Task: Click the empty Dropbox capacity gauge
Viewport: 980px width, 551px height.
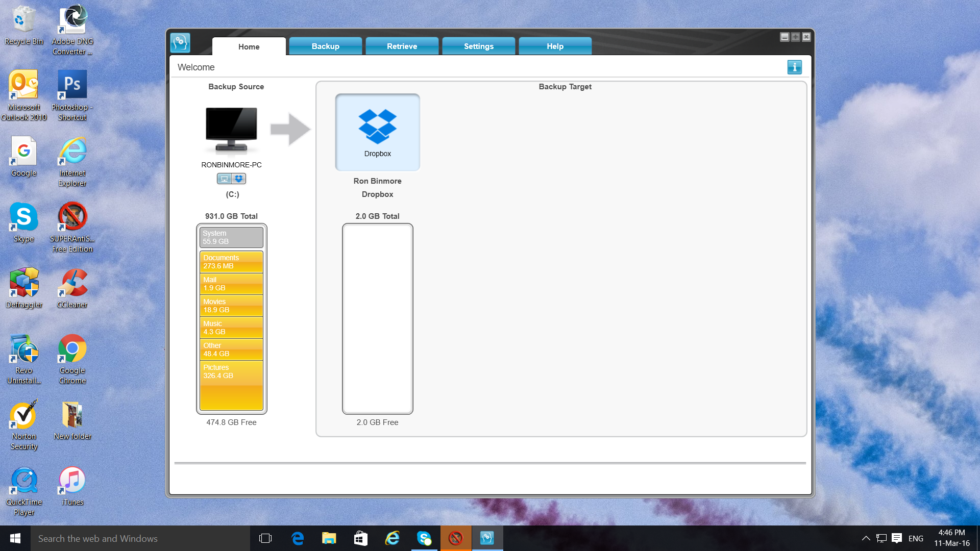Action: [377, 319]
